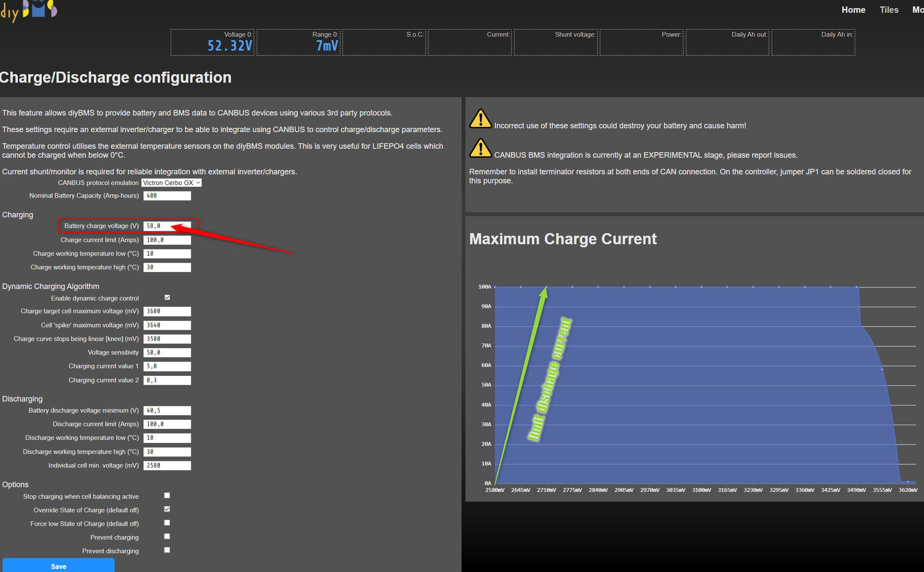The height and width of the screenshot is (572, 924).
Task: Tick the Force low State of Charge checkbox
Action: click(x=167, y=523)
